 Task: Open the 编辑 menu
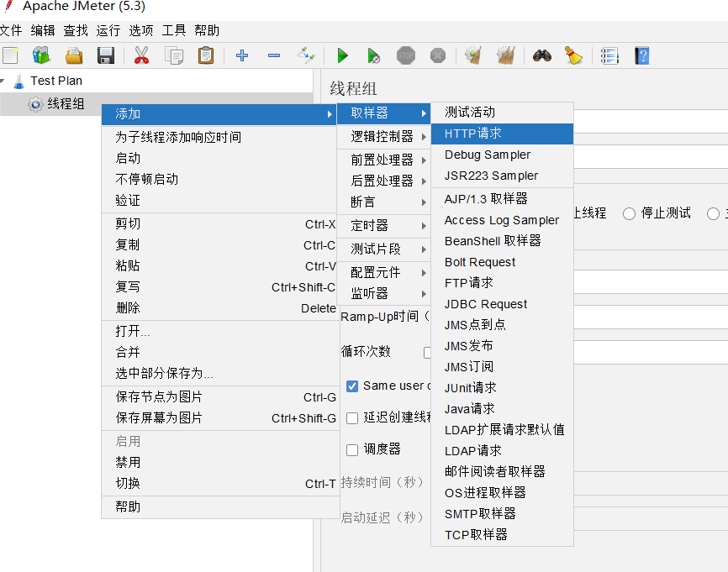[x=43, y=31]
